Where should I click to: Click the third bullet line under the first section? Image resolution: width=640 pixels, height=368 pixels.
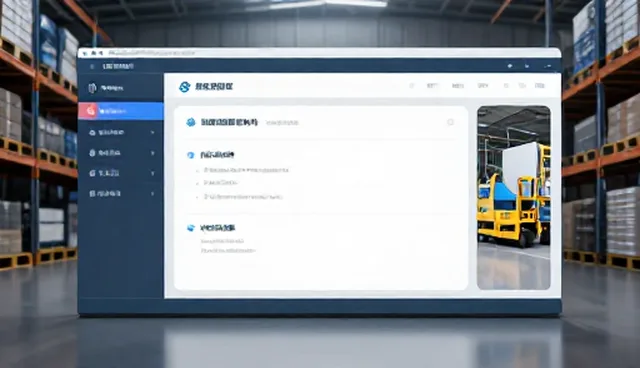pyautogui.click(x=243, y=197)
